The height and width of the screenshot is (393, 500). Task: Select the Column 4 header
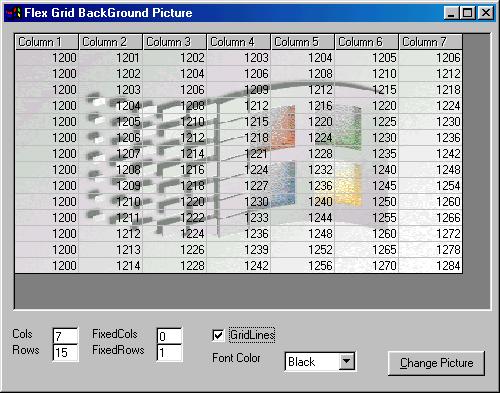point(239,42)
